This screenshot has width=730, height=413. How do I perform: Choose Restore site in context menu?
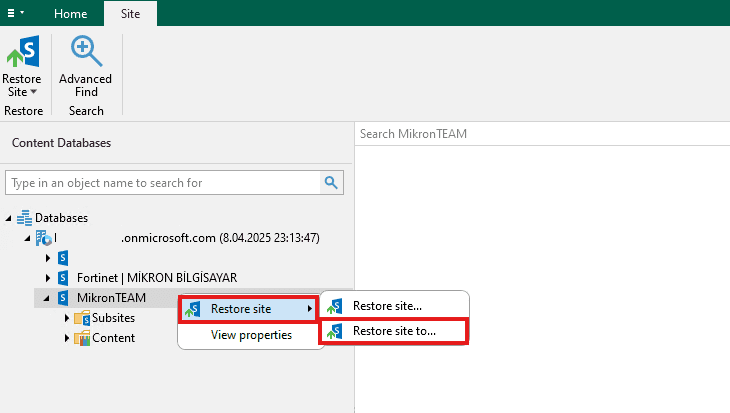pos(249,309)
